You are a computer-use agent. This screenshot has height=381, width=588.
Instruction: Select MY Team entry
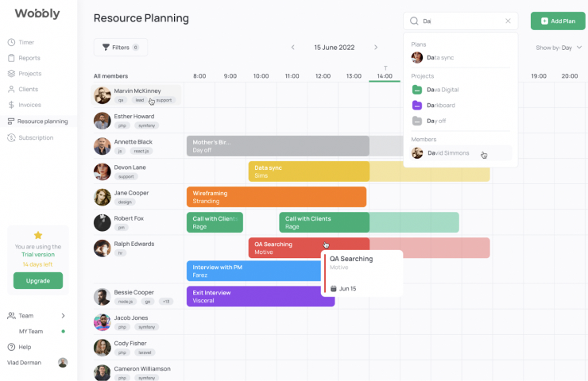[x=31, y=332]
